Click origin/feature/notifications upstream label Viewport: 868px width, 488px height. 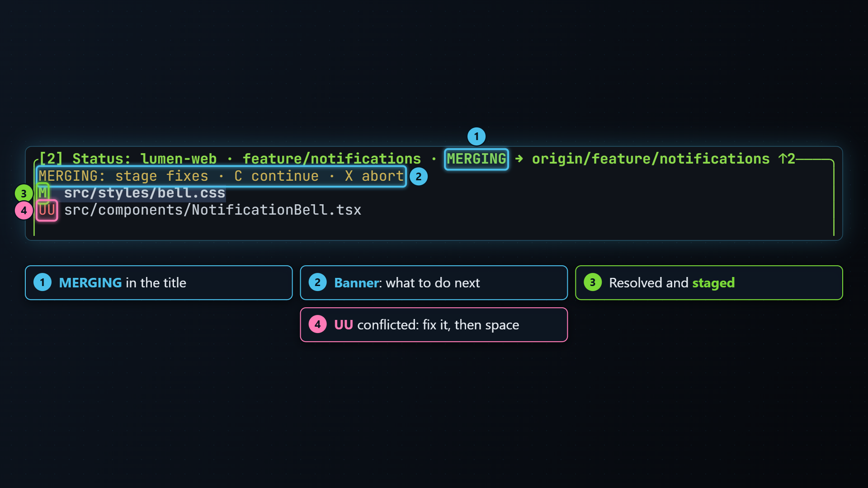[651, 159]
